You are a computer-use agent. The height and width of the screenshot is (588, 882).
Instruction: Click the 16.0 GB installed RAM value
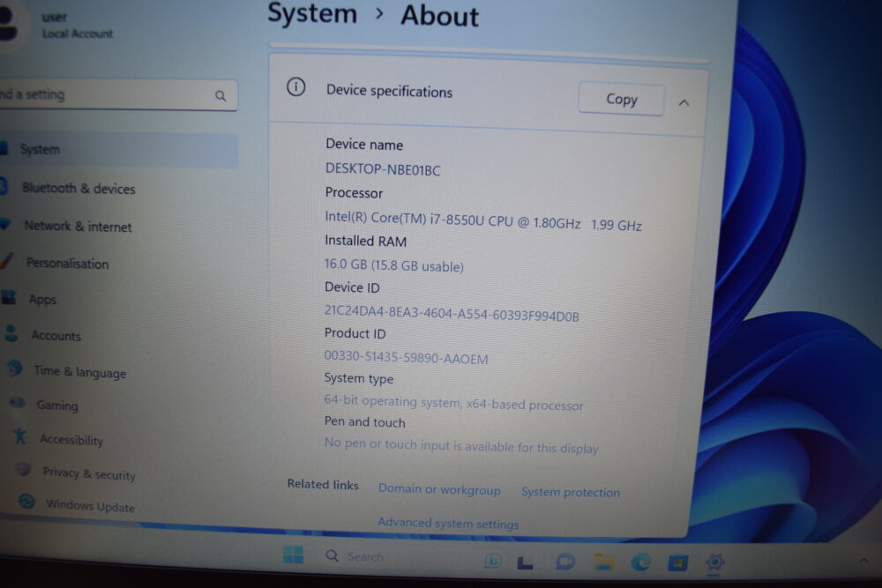pyautogui.click(x=393, y=265)
